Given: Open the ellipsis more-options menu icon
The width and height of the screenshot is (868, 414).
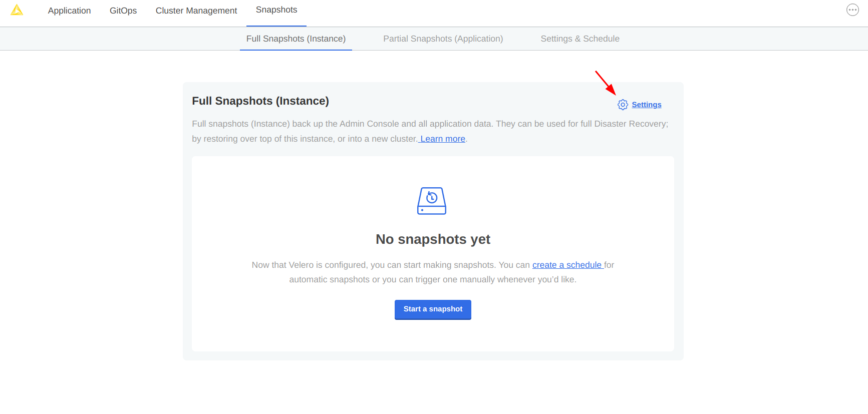Looking at the screenshot, I should [852, 10].
